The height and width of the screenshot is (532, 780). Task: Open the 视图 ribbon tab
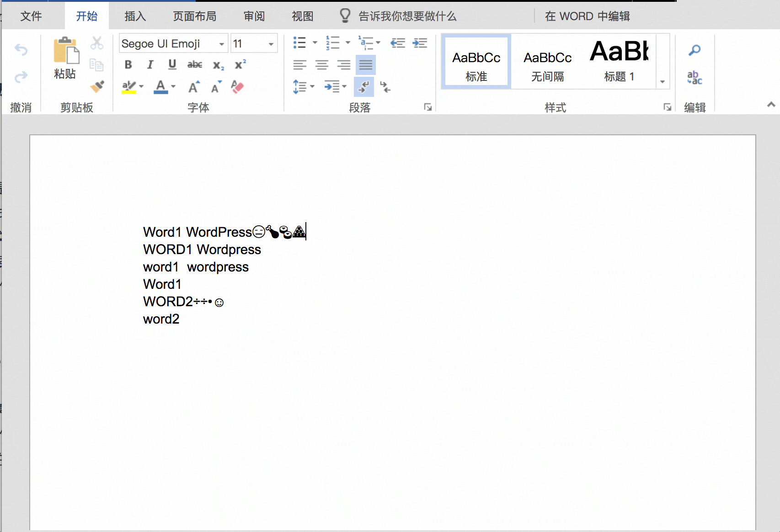302,16
